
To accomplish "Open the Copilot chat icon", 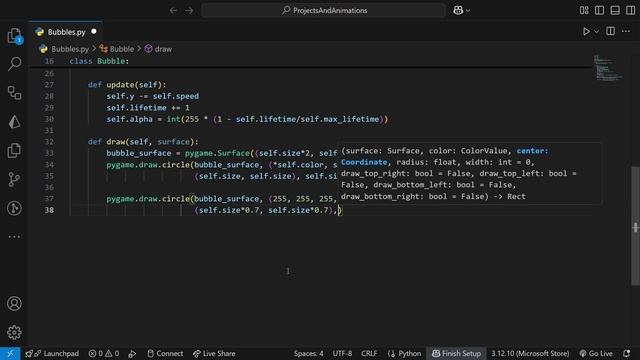I will tap(458, 11).
